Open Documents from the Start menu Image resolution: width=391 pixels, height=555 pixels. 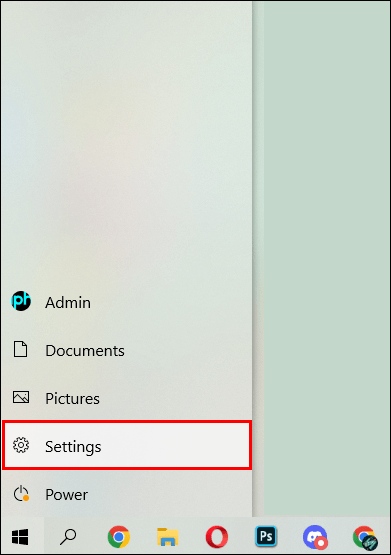tap(127, 350)
